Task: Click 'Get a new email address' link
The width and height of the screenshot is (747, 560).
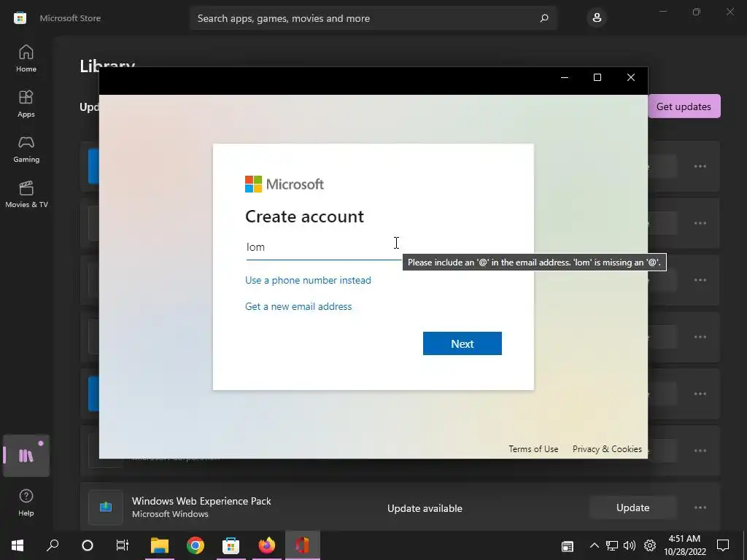Action: coord(298,306)
